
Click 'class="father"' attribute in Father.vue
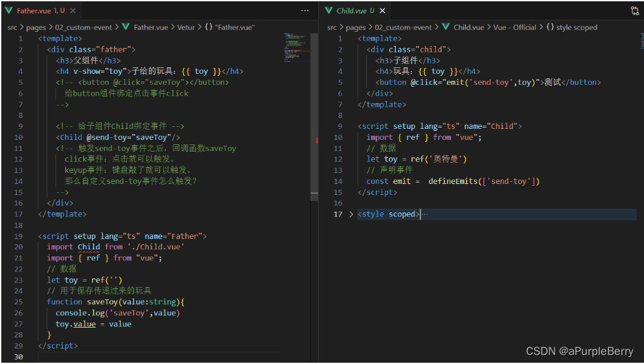(100, 50)
